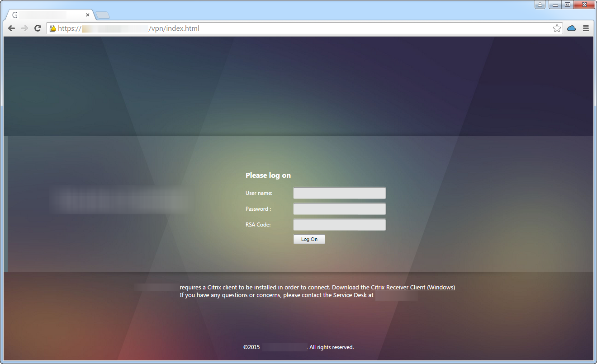Open the Citrix Receiver Client (Windows) link
The height and width of the screenshot is (364, 597).
pyautogui.click(x=412, y=288)
